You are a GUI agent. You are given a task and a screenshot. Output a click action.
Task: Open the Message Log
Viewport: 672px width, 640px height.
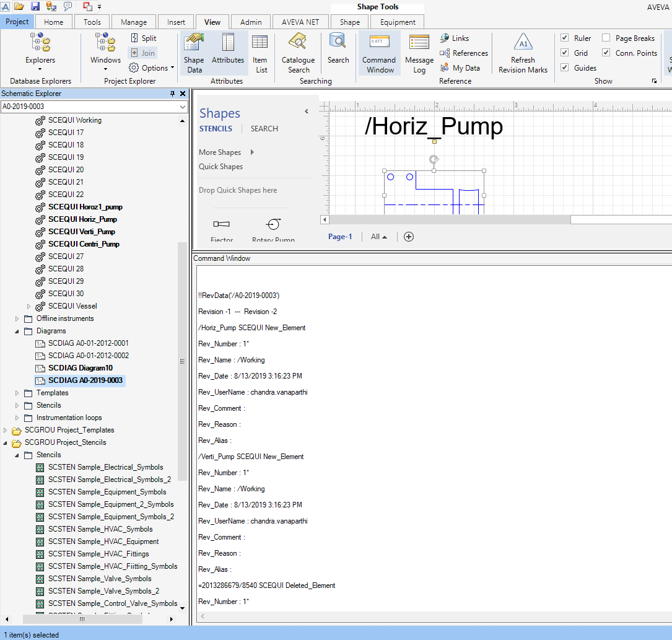[419, 53]
